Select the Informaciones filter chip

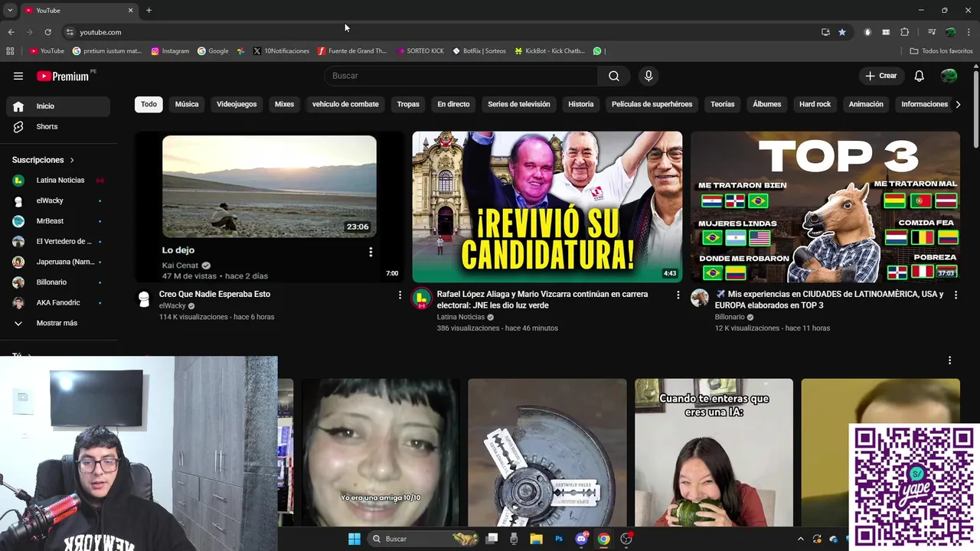tap(924, 104)
